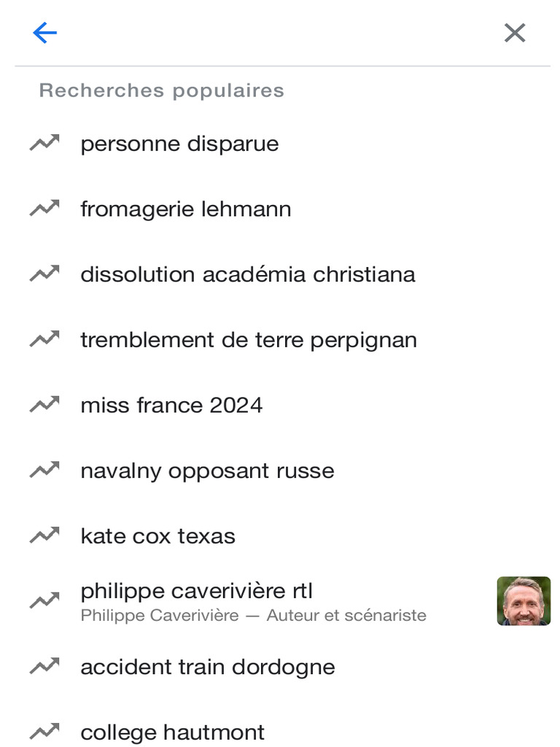This screenshot has width=560, height=747.
Task: Click trending icon beside college hautmont
Action: pyautogui.click(x=44, y=731)
